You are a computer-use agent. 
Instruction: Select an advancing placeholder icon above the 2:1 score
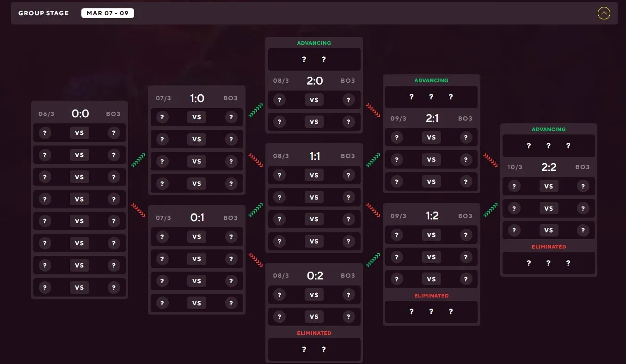(411, 97)
